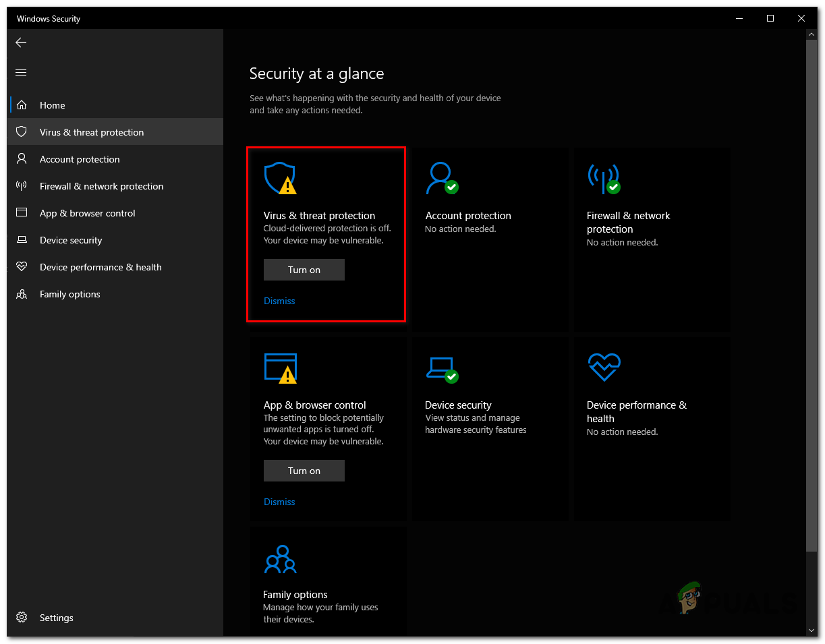The image size is (825, 644).
Task: Click the Family options people icon
Action: [x=279, y=558]
